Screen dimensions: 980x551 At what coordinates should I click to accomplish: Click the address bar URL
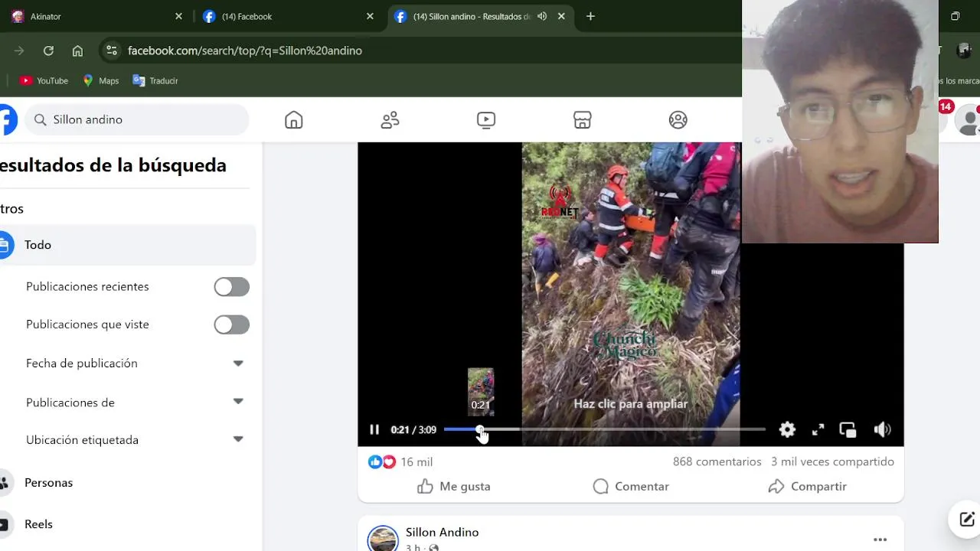click(x=245, y=51)
